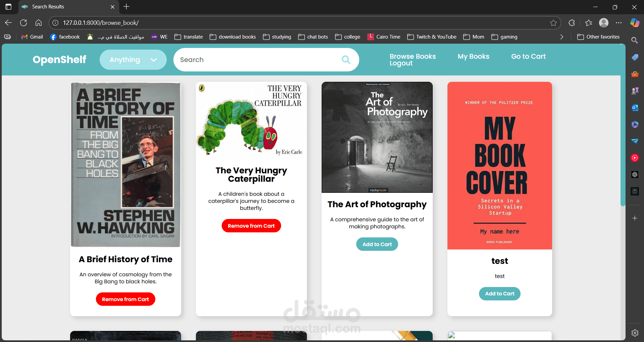View site information icon in address bar
This screenshot has height=342, width=644.
click(x=55, y=23)
